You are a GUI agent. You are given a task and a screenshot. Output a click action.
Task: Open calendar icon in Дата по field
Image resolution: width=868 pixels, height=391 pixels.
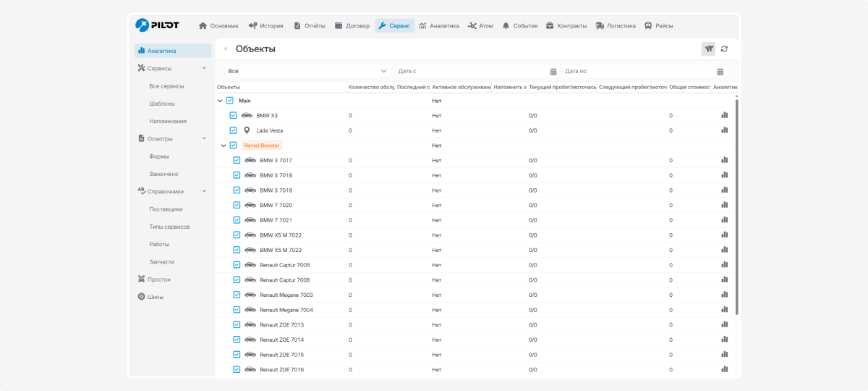(720, 71)
